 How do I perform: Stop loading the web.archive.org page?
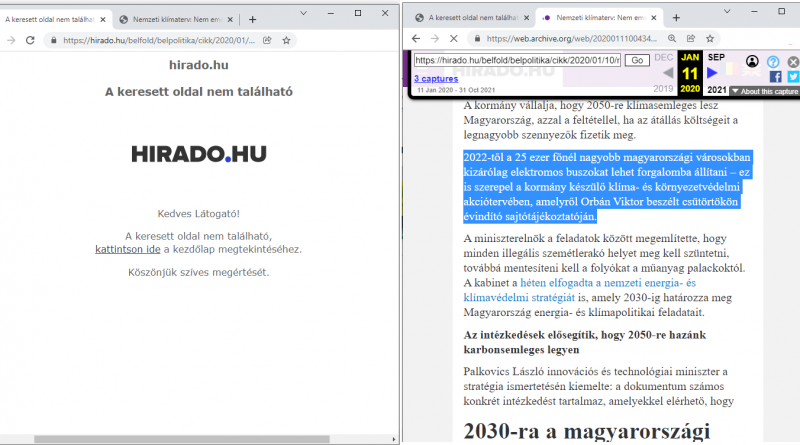coord(454,38)
